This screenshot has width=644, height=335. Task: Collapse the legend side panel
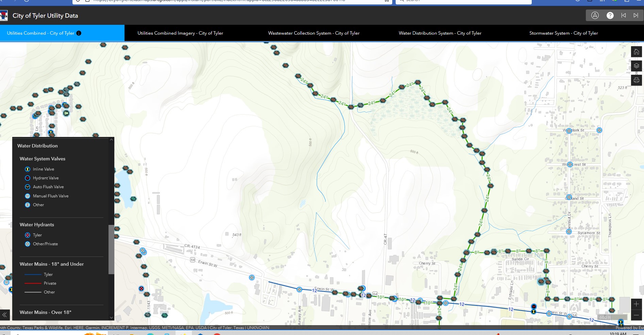[x=5, y=315]
